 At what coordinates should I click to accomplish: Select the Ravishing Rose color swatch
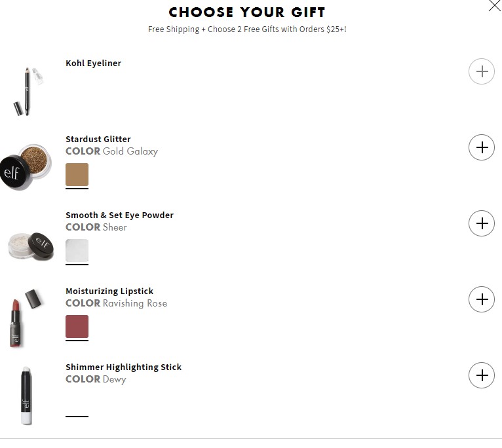77,326
